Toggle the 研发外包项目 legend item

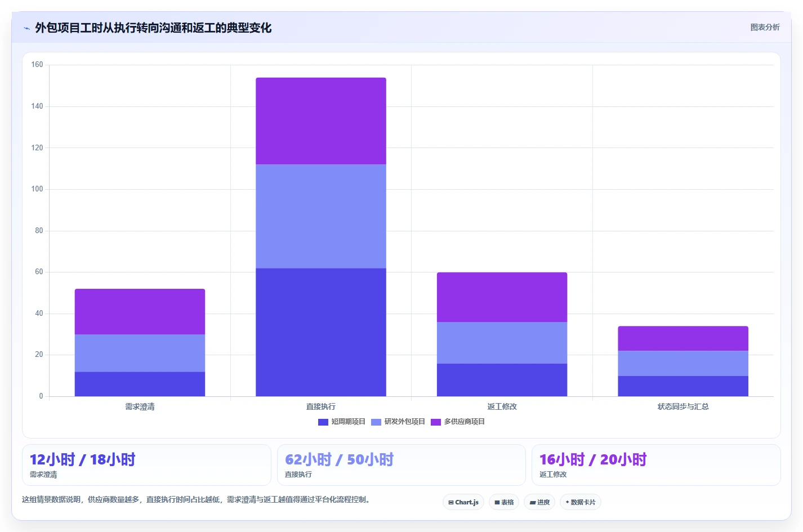pos(398,422)
